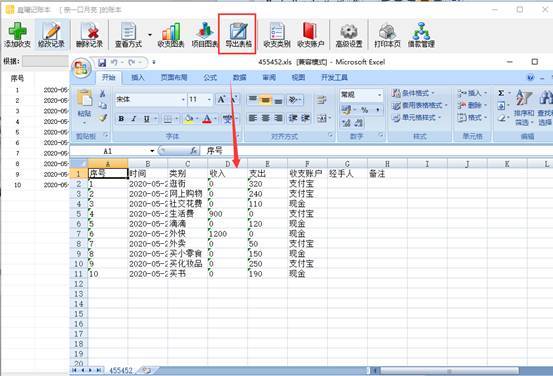The image size is (553, 376).
Task: Switch to the 数据 ribbon tab
Action: 239,77
